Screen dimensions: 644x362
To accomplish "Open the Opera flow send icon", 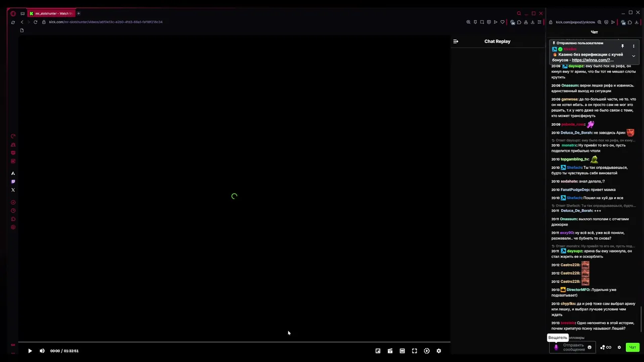I will [496, 22].
